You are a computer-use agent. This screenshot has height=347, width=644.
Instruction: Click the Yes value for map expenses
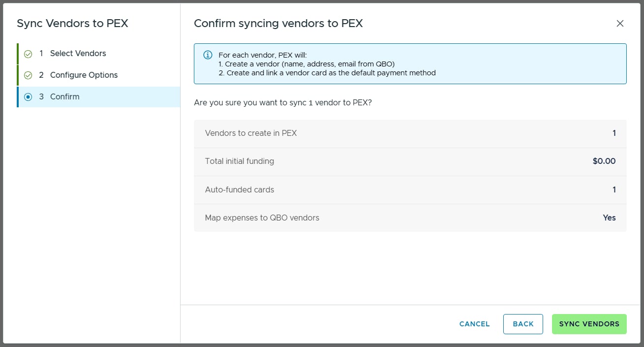[x=609, y=218]
